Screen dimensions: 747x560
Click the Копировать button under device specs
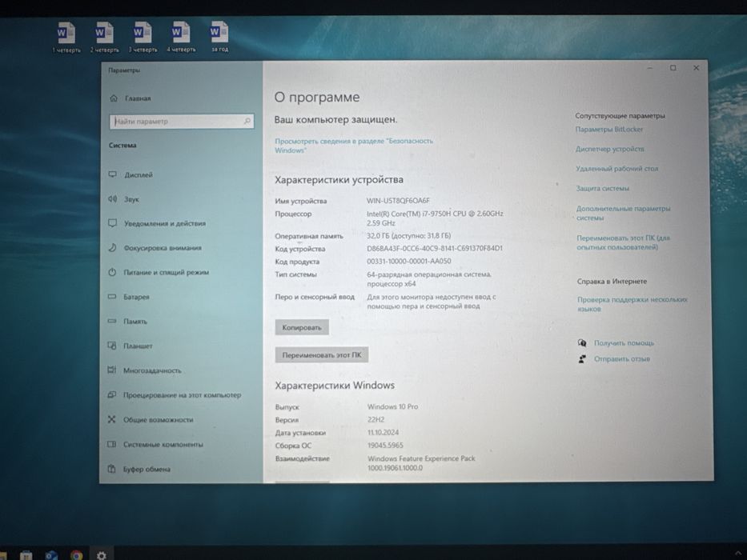pyautogui.click(x=302, y=327)
